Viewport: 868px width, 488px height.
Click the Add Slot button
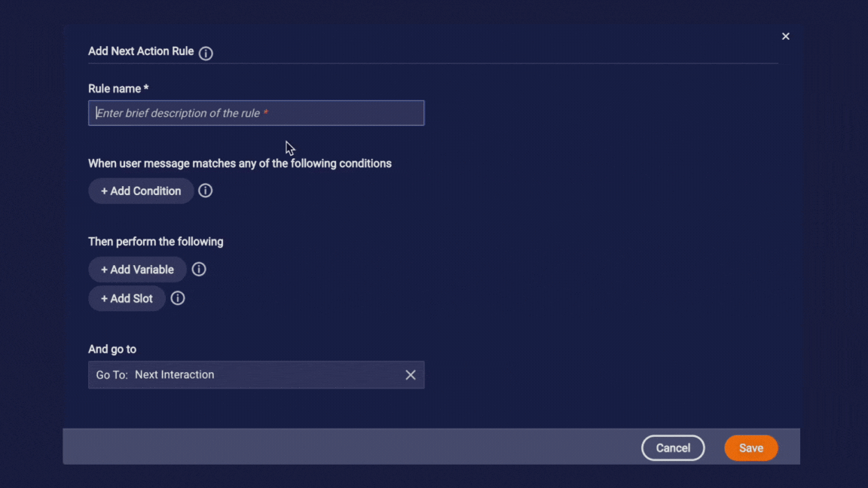tap(127, 299)
